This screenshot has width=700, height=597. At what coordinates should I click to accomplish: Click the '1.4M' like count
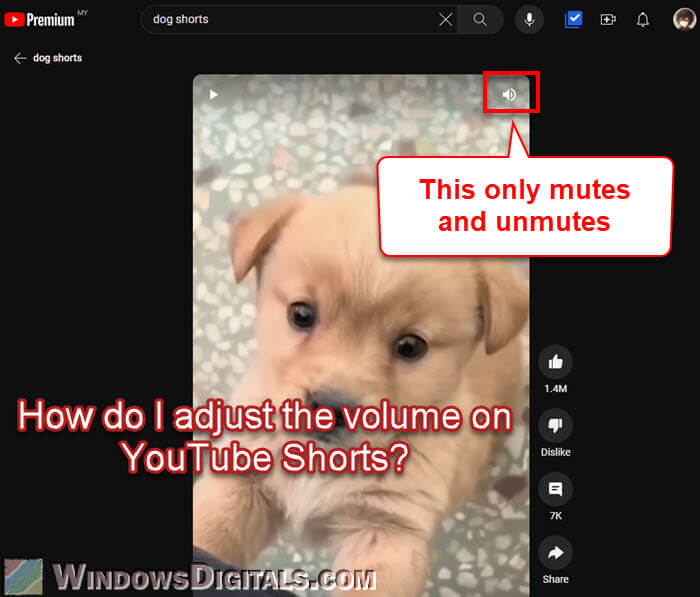click(x=555, y=388)
